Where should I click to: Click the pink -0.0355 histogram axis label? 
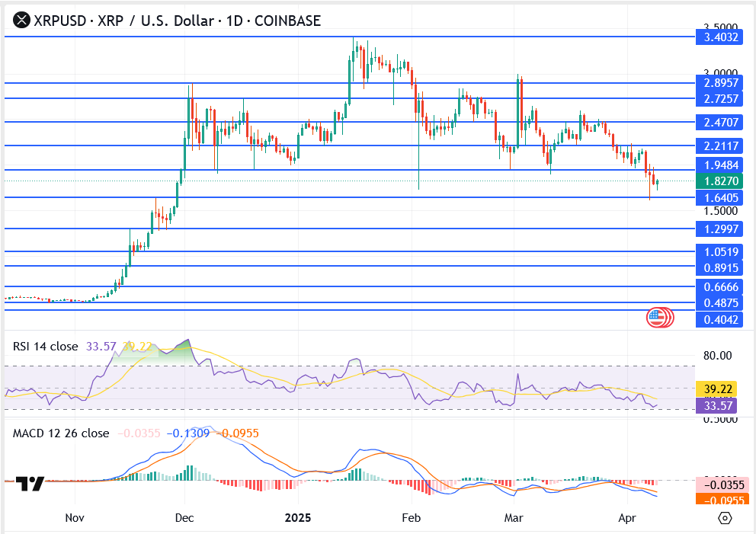[719, 484]
